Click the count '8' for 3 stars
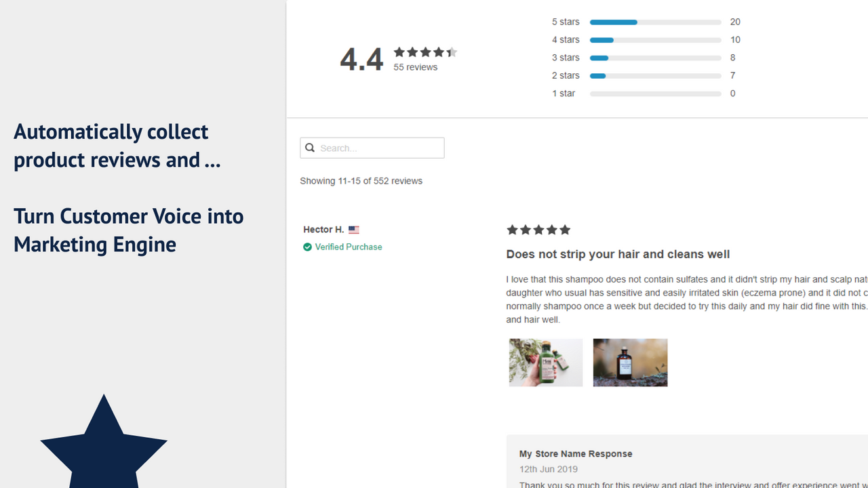This screenshot has width=868, height=488. [x=733, y=58]
